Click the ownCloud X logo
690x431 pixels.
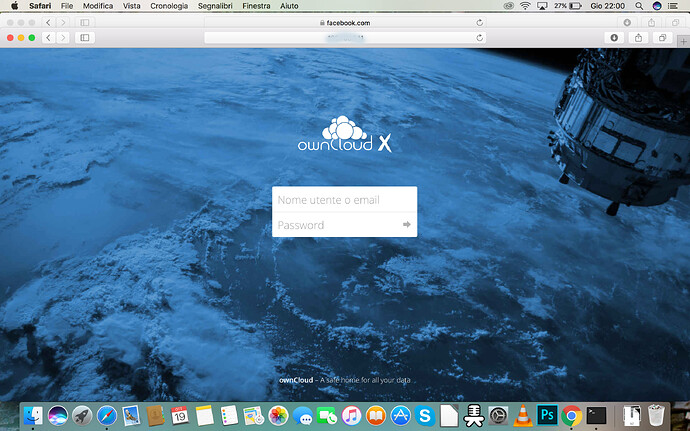pos(345,134)
